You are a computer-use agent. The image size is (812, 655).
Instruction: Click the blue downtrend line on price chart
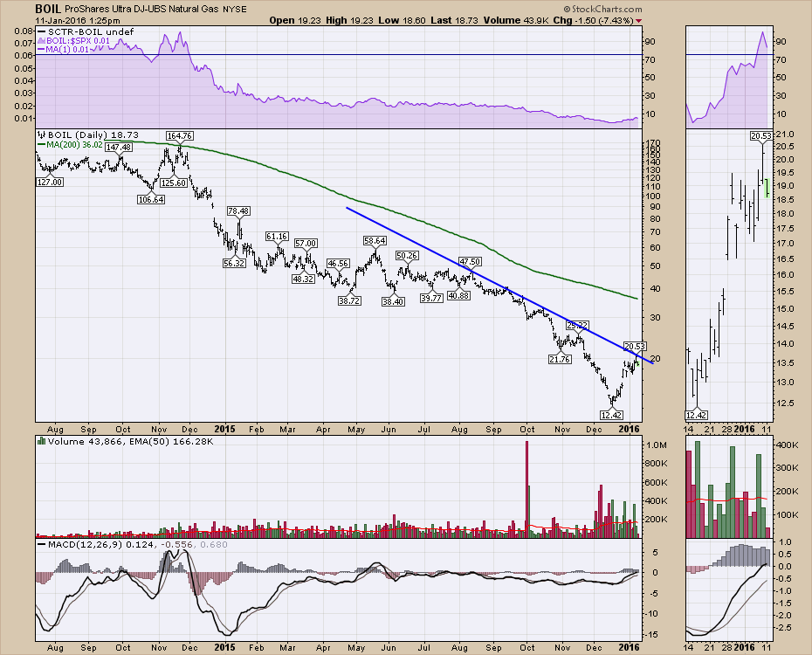[499, 286]
